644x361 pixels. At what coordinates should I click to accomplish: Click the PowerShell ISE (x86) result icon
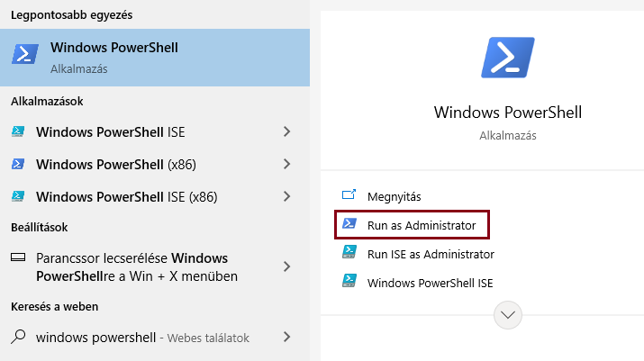tap(18, 196)
